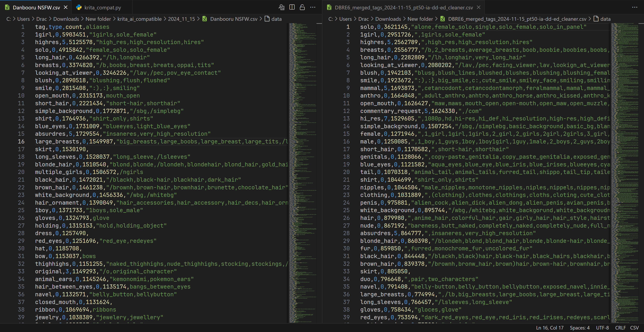This screenshot has height=332, width=644.
Task: Click the right pane data breadcrumb symbol
Action: tap(605, 19)
